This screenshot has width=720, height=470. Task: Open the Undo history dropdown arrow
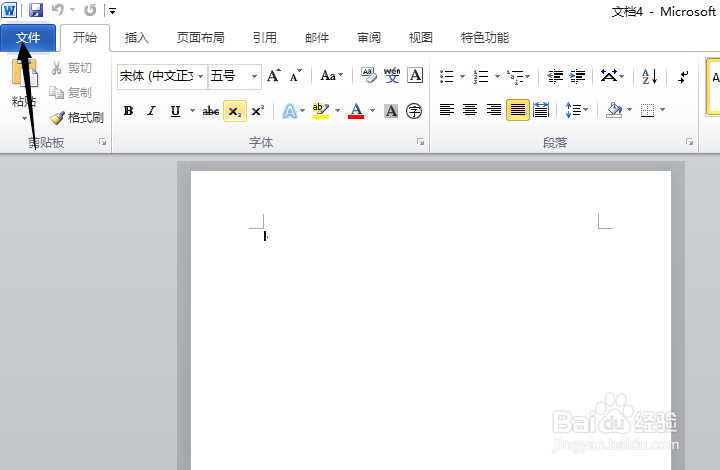(73, 10)
